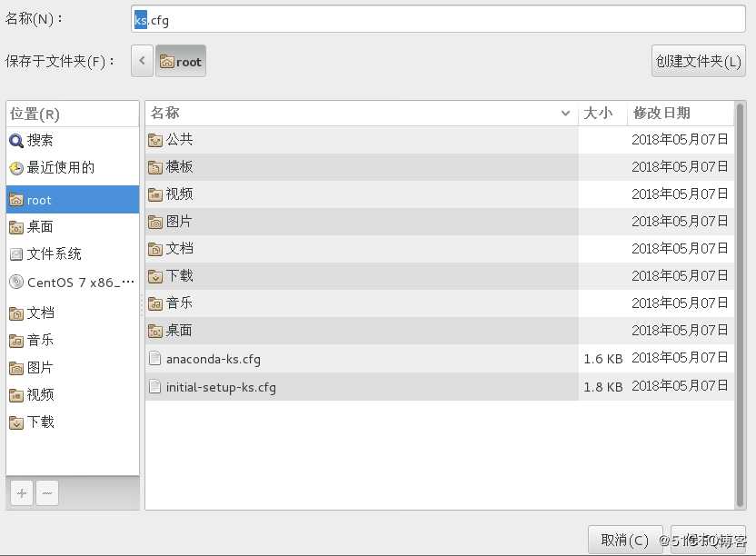Click the date of the 公共 row
The width and height of the screenshot is (756, 556).
pos(680,140)
